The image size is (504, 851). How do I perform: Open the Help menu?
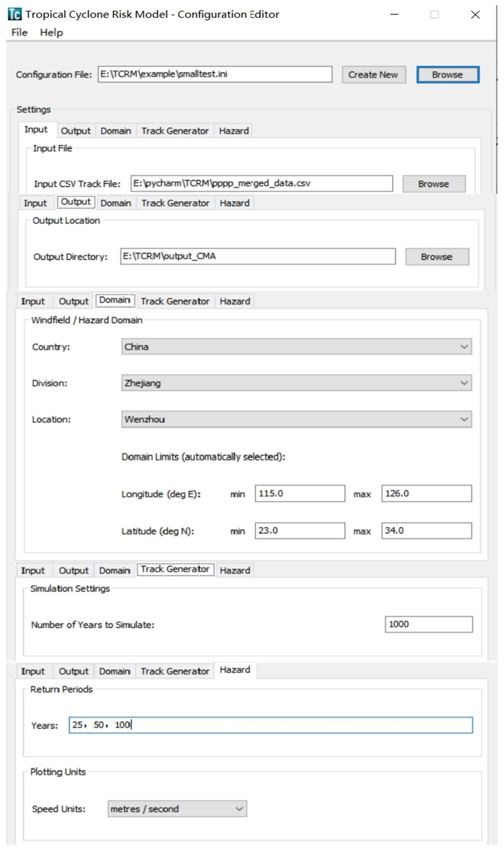coord(51,33)
